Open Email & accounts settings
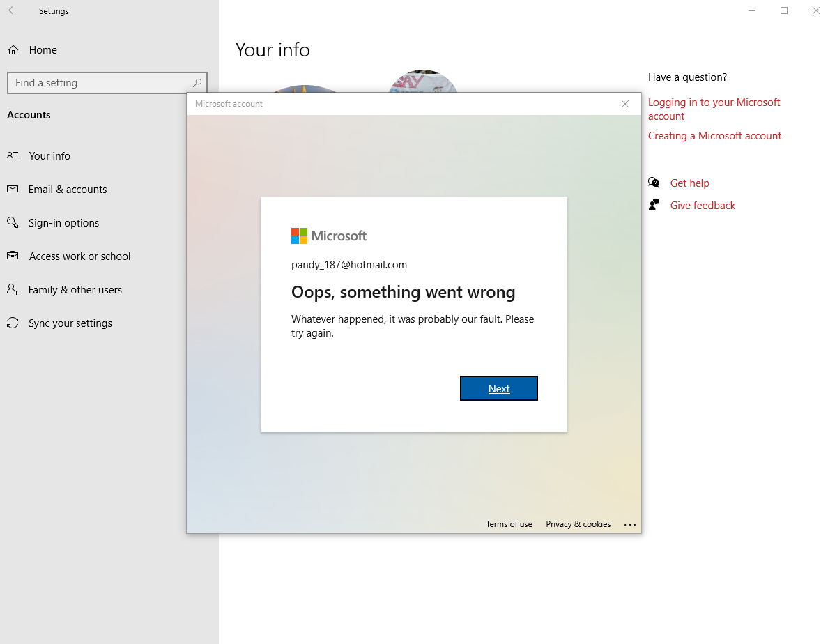821x644 pixels. tap(68, 189)
